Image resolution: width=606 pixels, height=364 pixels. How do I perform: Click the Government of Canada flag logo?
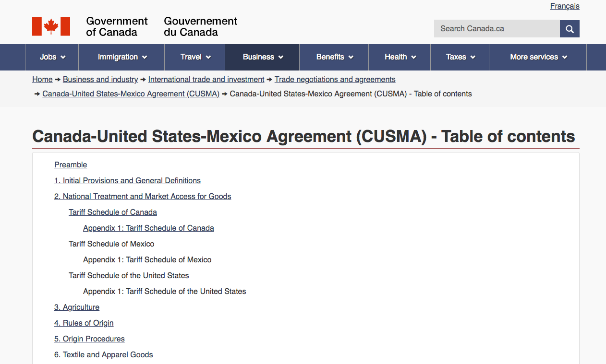coord(50,26)
